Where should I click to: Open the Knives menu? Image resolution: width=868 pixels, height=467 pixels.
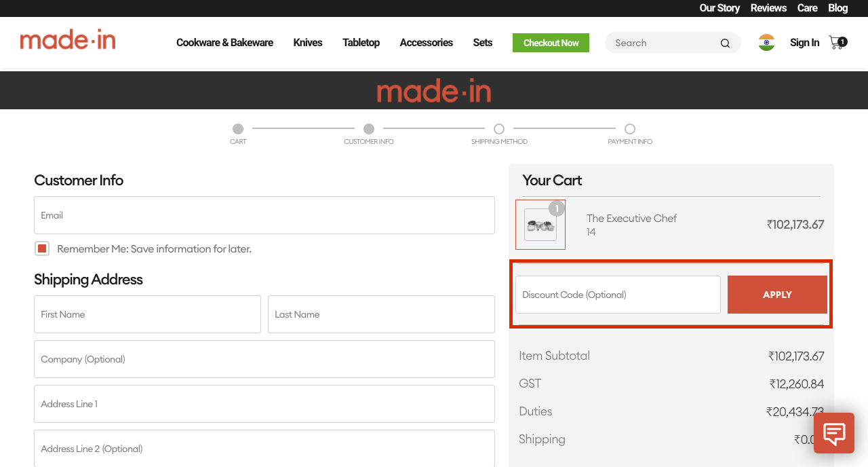[308, 43]
